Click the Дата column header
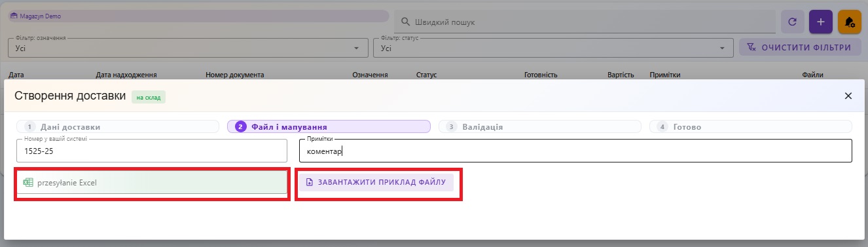868x247 pixels. (x=16, y=75)
